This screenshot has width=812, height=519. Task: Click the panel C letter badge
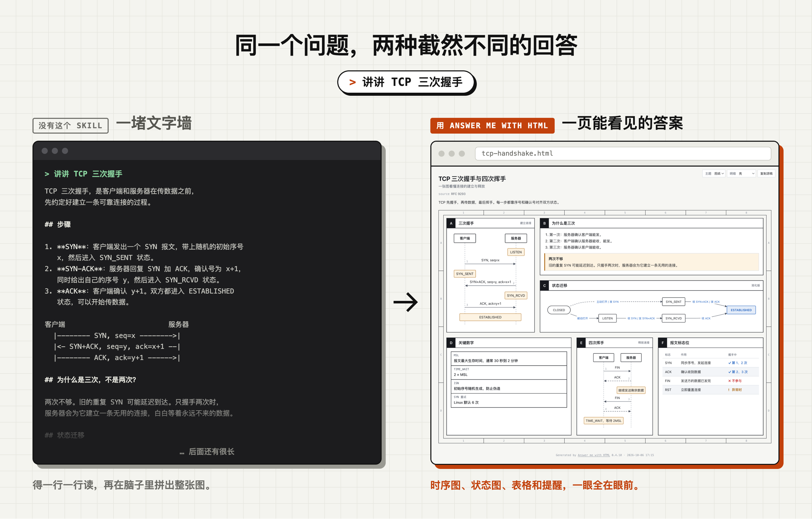pos(544,285)
